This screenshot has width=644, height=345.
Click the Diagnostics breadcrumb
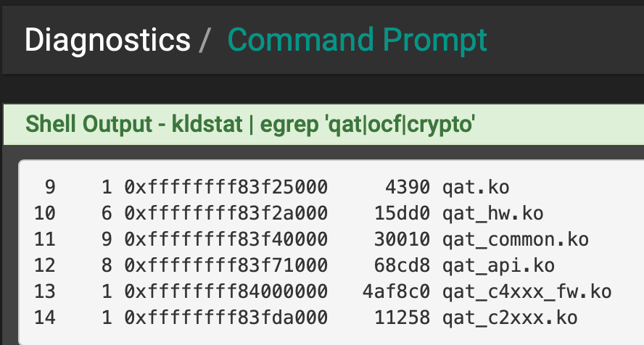(107, 41)
